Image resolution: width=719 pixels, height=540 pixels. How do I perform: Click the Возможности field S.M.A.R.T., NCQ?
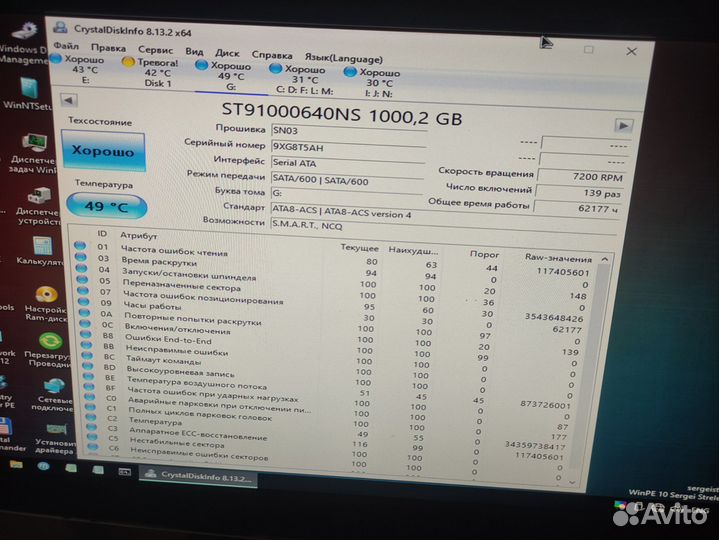(x=442, y=228)
